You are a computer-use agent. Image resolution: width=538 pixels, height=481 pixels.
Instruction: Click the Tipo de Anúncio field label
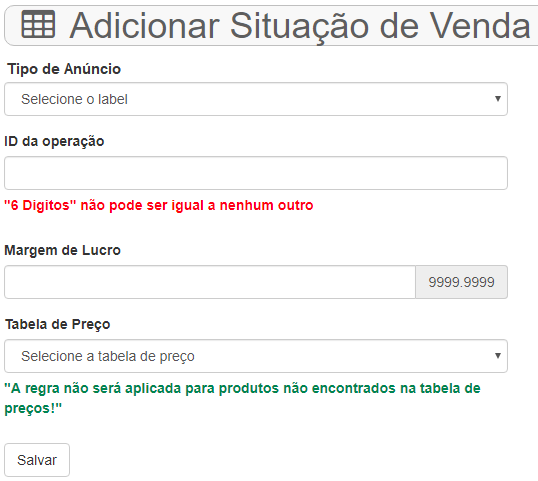tap(64, 69)
